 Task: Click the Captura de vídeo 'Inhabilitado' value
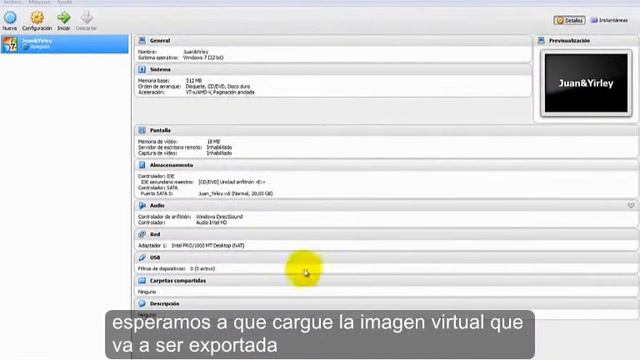[x=219, y=153]
